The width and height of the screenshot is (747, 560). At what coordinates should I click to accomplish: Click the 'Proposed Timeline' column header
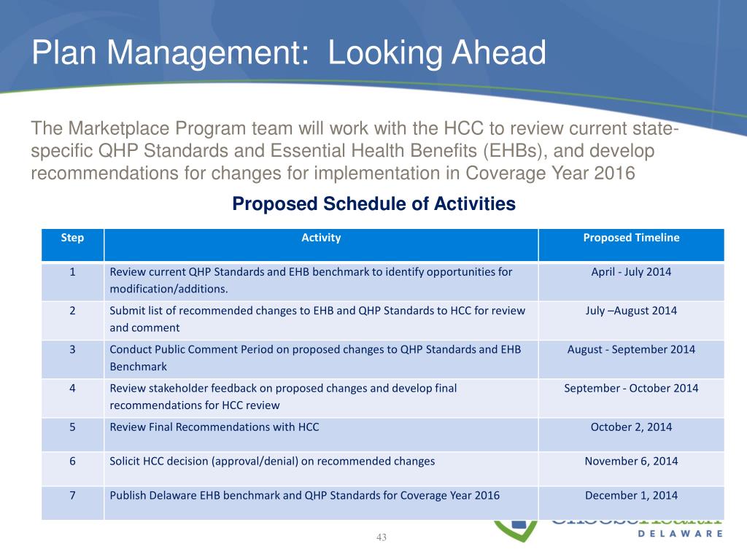pos(631,245)
